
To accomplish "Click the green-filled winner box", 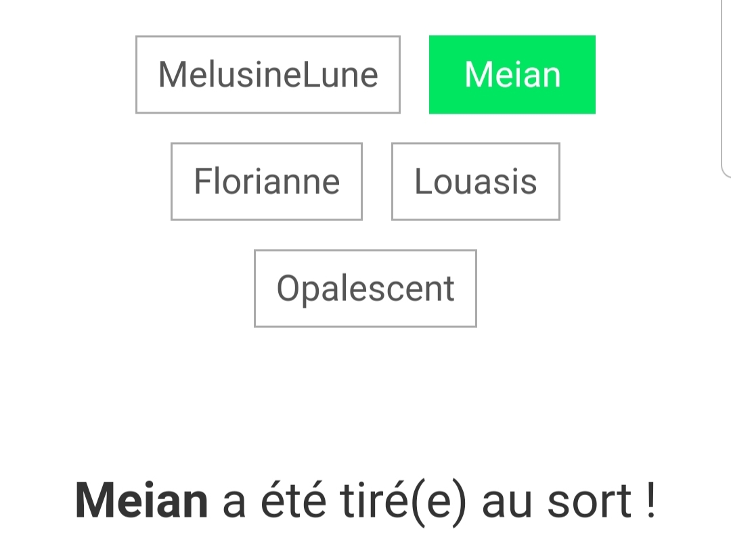I will coord(512,74).
